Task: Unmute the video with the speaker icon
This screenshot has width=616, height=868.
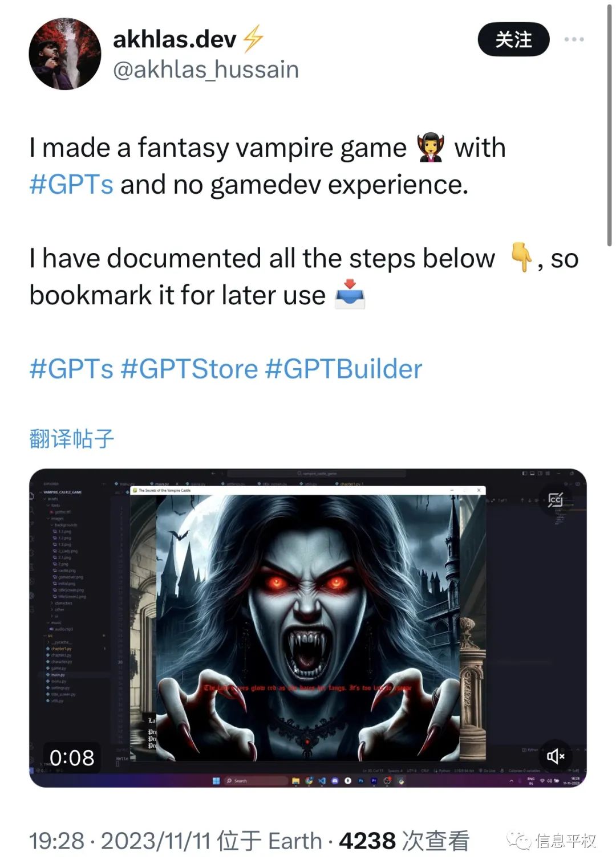Action: coord(556,756)
